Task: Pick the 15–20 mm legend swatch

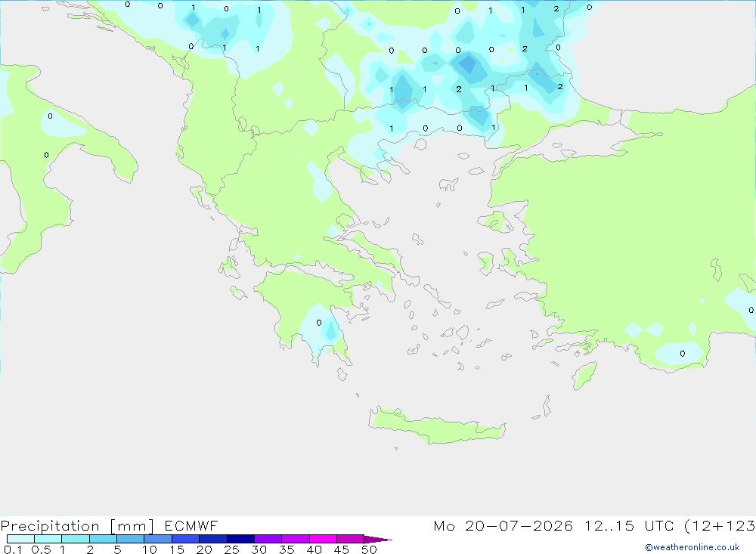Action: [186, 539]
